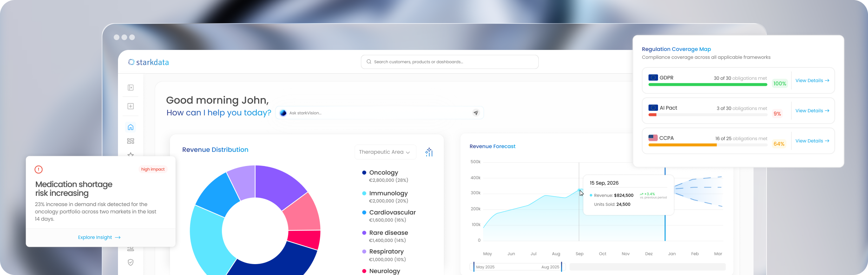Click the AI Pact red progress bar
This screenshot has height=275, width=868.
point(652,115)
